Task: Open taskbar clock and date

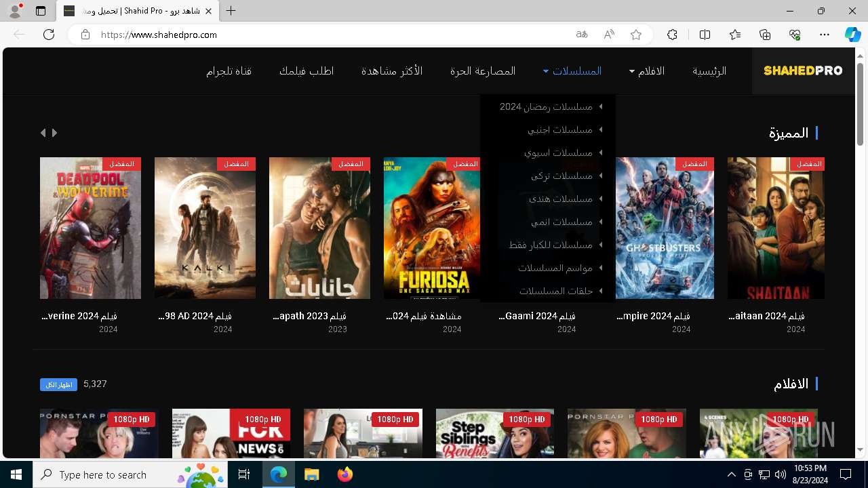Action: click(810, 474)
